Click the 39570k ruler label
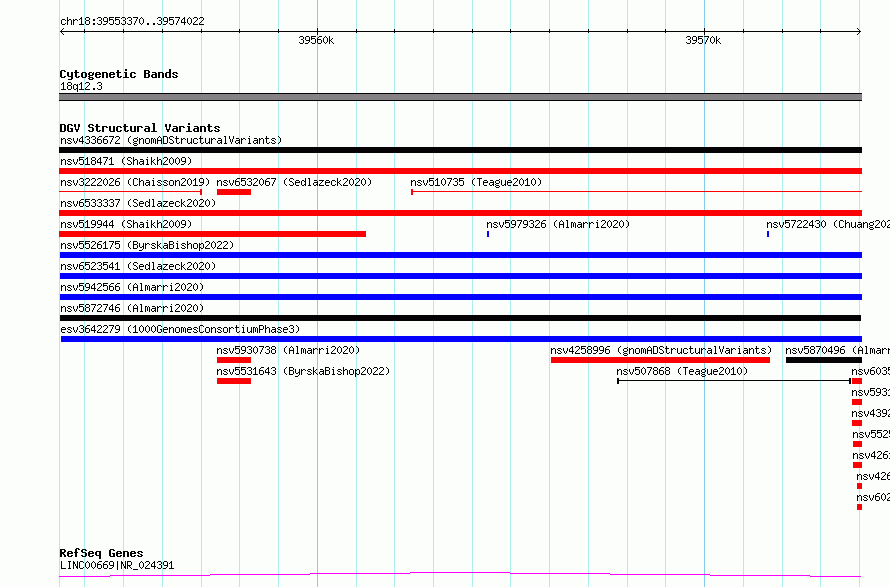This screenshot has height=587, width=890. click(703, 40)
